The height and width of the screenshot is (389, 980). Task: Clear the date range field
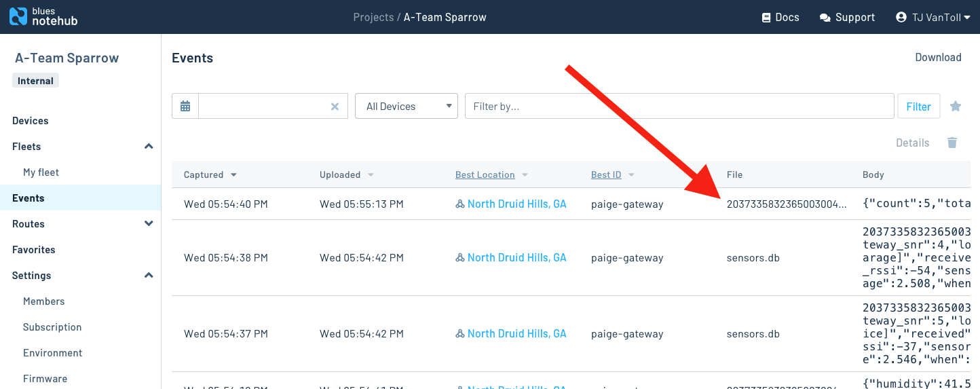(335, 107)
